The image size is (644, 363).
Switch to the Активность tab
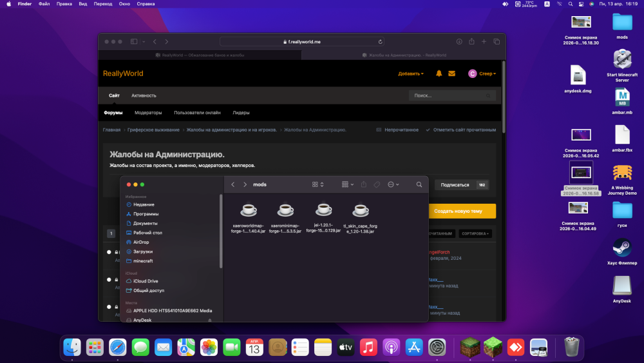[144, 95]
